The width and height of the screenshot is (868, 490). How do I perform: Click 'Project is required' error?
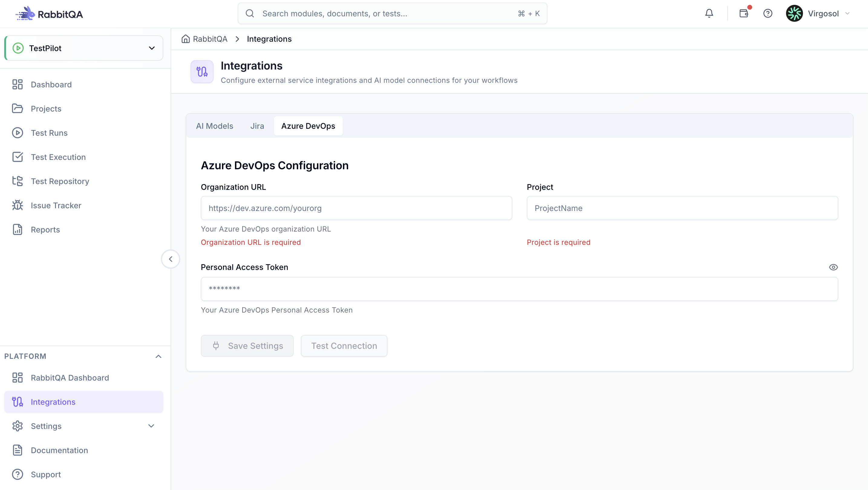point(558,242)
